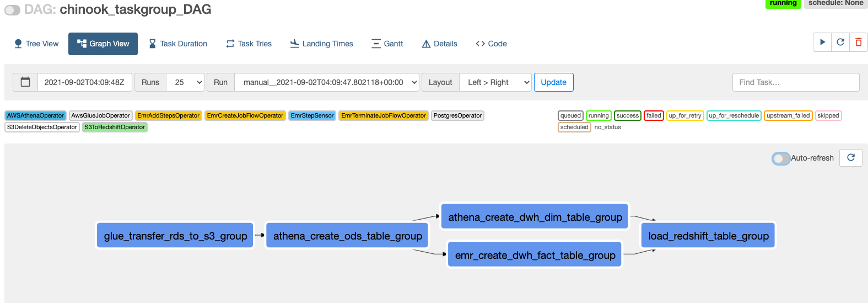Switch to the Tree View tab
868x303 pixels.
click(36, 44)
